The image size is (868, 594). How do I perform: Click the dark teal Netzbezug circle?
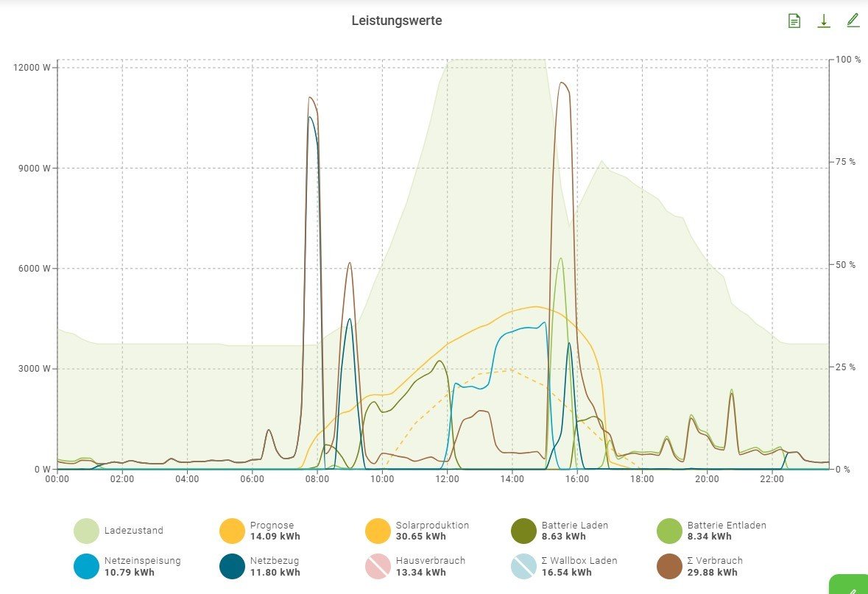(232, 566)
